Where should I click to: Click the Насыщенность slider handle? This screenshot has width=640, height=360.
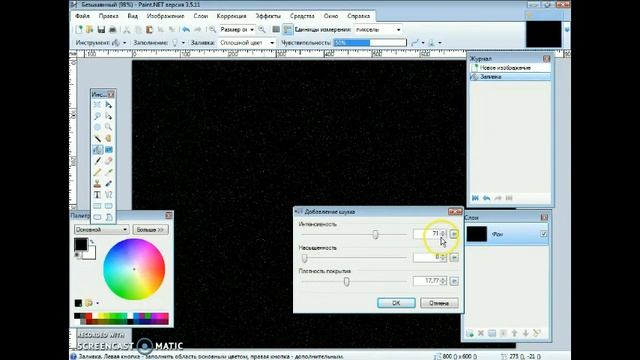tap(304, 258)
